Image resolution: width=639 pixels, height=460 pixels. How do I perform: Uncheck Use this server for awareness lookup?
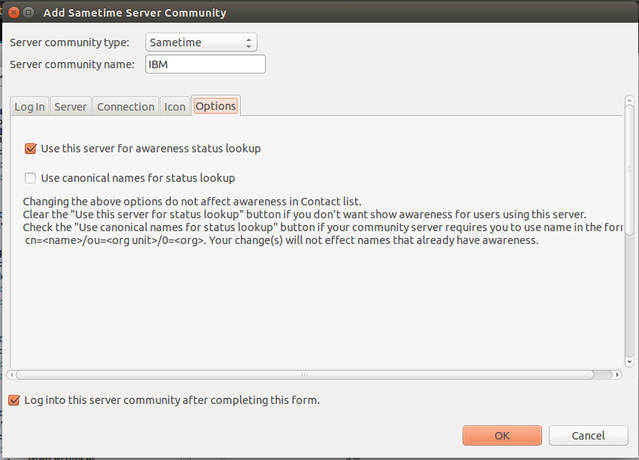click(30, 148)
